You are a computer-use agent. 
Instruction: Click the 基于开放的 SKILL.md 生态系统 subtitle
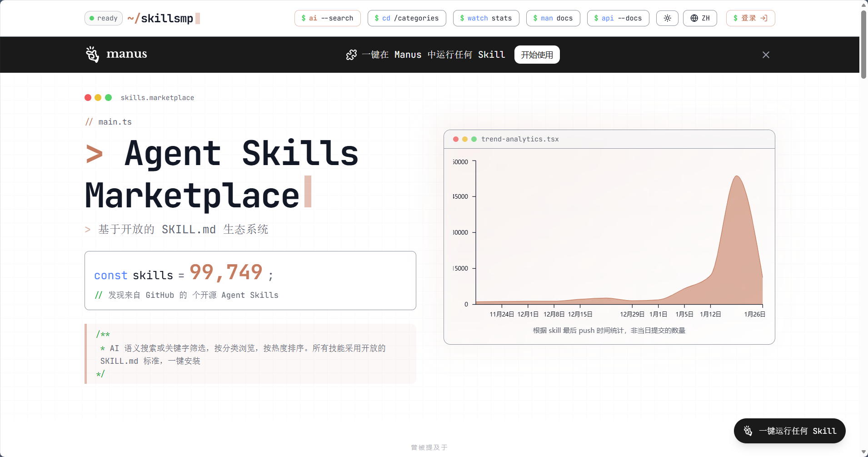[x=183, y=229]
